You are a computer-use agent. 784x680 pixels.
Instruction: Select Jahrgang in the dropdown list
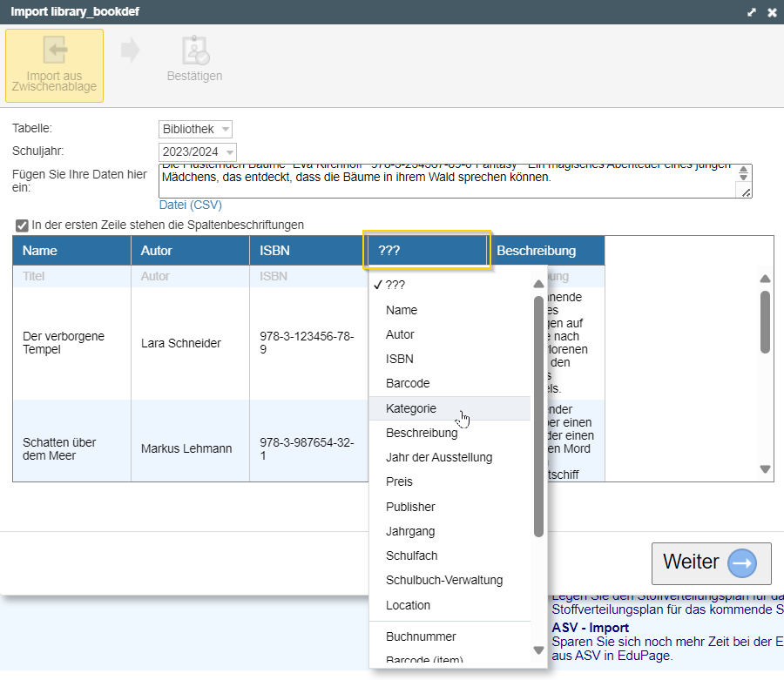pos(449,531)
